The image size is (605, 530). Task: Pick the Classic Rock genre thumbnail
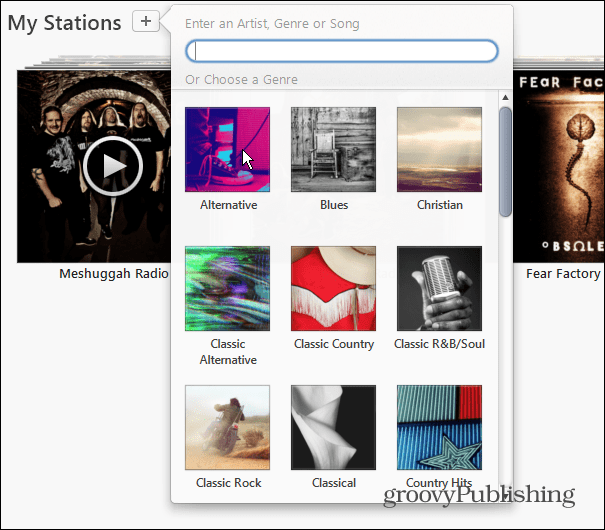[227, 427]
